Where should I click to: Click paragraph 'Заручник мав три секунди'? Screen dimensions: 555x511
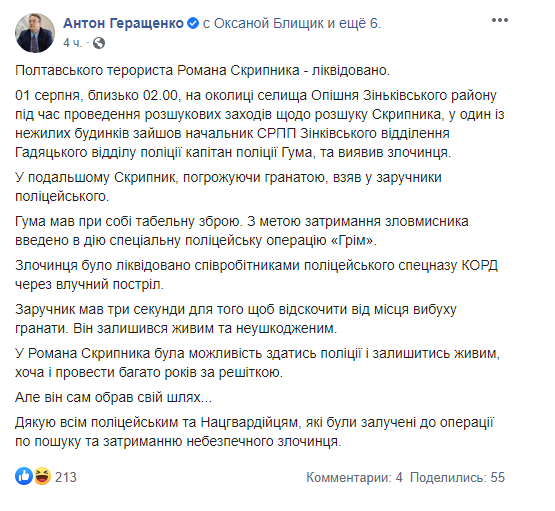pyautogui.click(x=236, y=319)
